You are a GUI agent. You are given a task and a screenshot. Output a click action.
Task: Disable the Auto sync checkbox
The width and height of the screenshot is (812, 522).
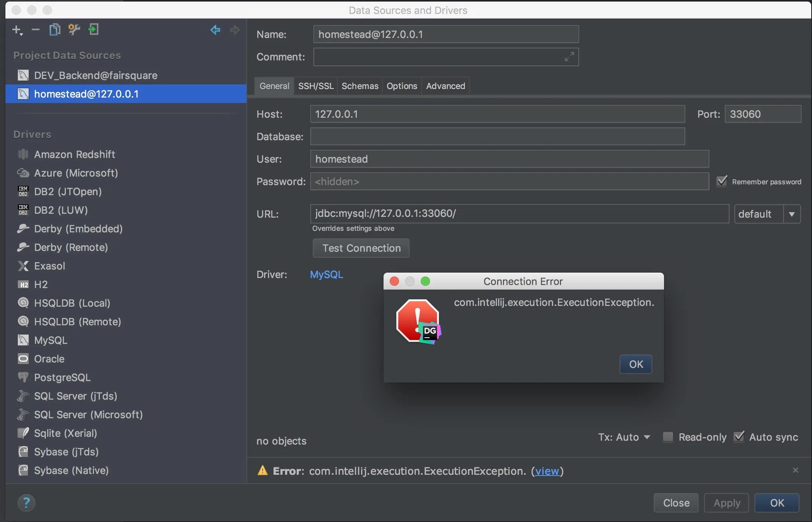point(739,437)
